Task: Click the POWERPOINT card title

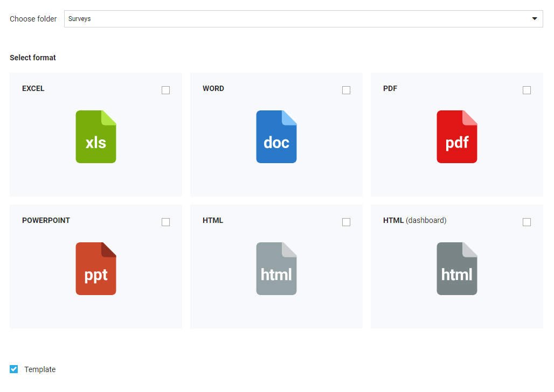Action: [46, 220]
